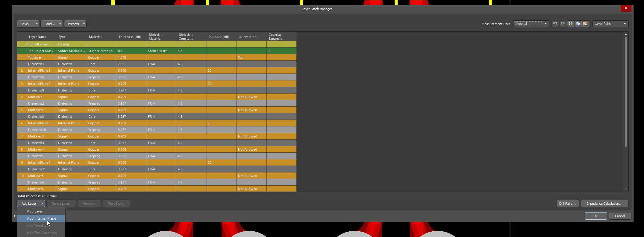The image size is (644, 237).
Task: Select the Top Solder Mask layer row
Action: (41, 51)
